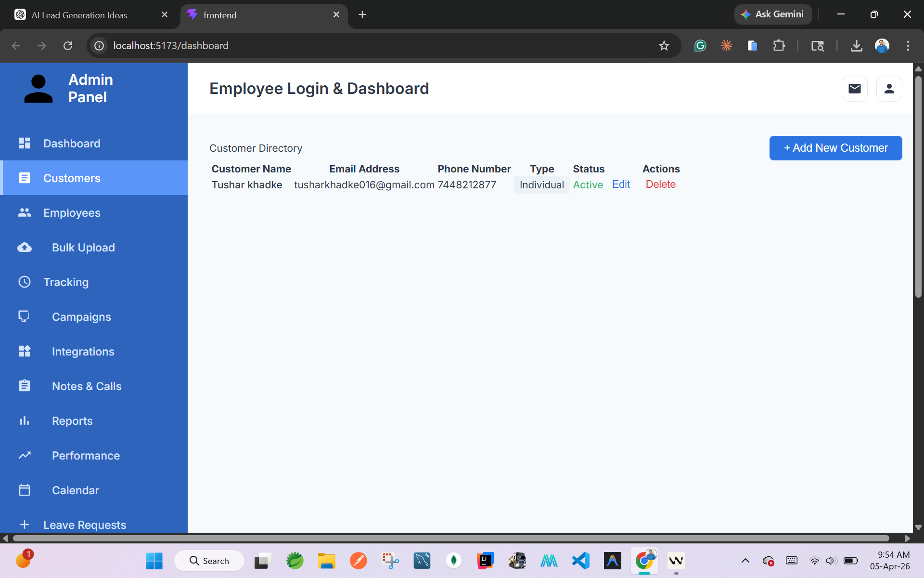Click the Campaigns chat icon
Viewport: 924px width, 578px height.
24,316
